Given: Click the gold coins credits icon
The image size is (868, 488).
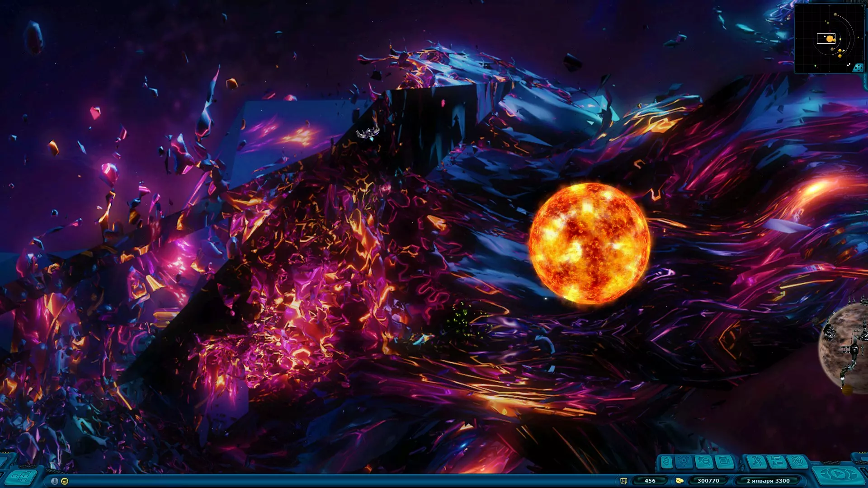Looking at the screenshot, I should coord(679,481).
